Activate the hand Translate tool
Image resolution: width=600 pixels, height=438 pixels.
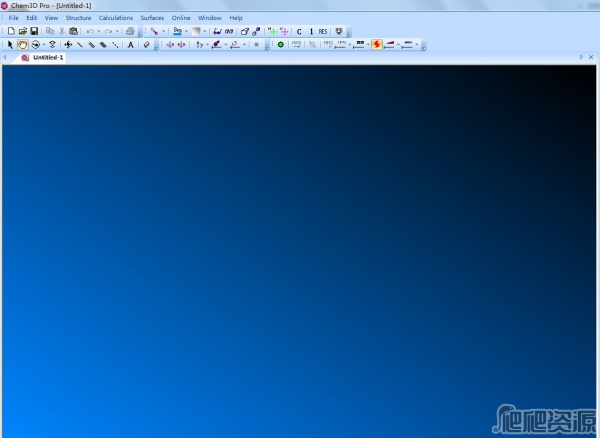coord(22,45)
